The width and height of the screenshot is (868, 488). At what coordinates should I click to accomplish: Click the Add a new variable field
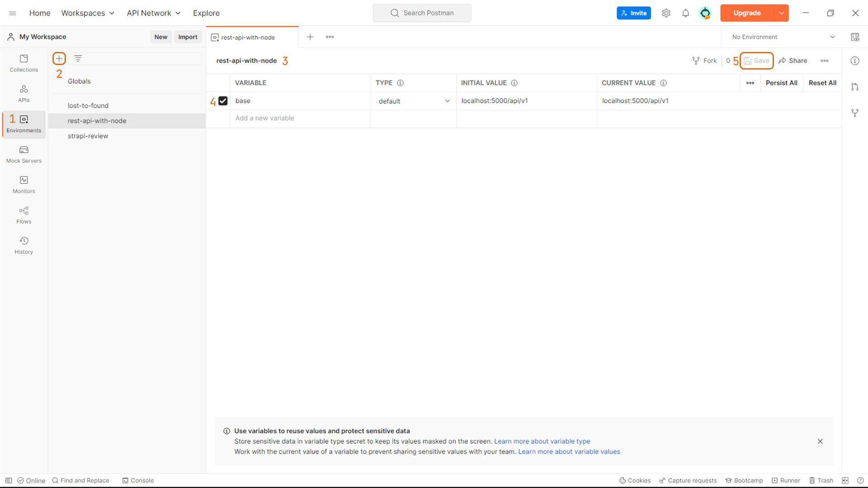point(300,118)
